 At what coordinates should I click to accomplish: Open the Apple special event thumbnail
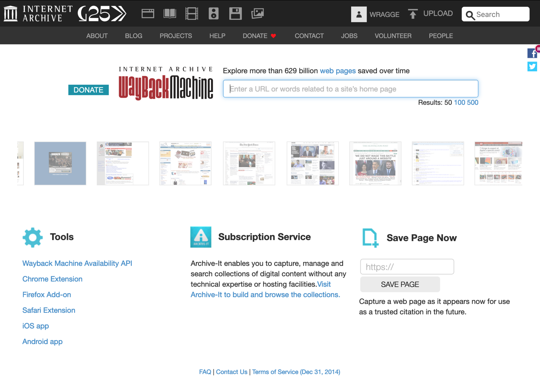tap(498, 163)
